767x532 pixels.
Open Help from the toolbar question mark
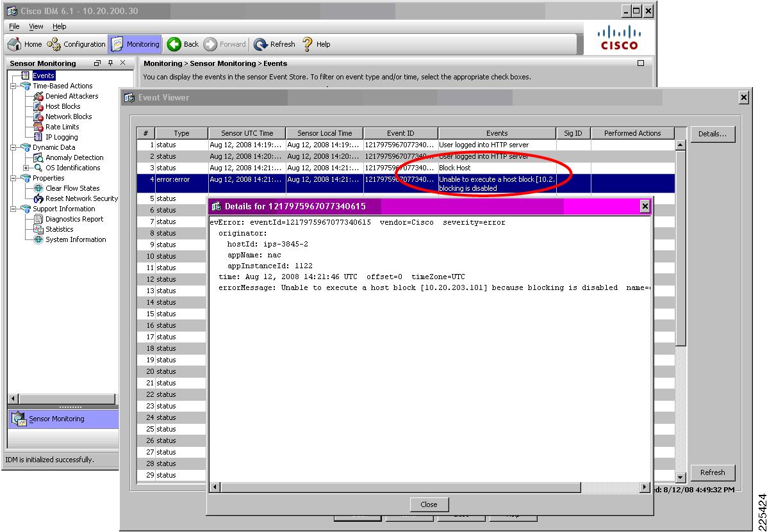click(x=316, y=44)
